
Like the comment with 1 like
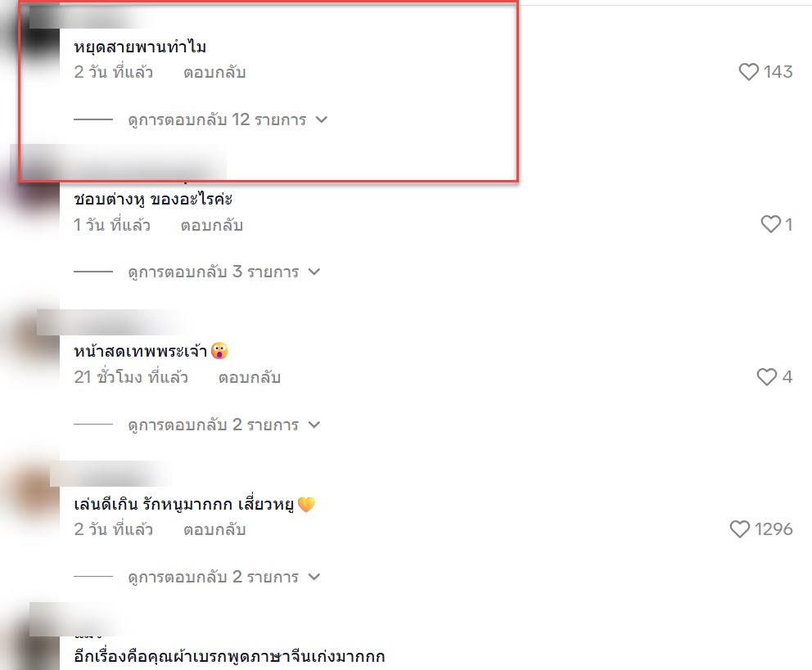point(770,224)
